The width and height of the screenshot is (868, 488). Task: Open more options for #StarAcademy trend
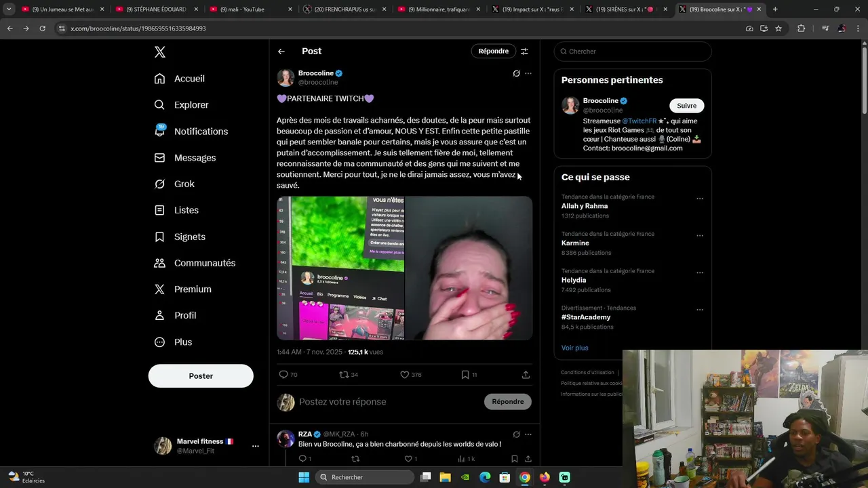700,310
